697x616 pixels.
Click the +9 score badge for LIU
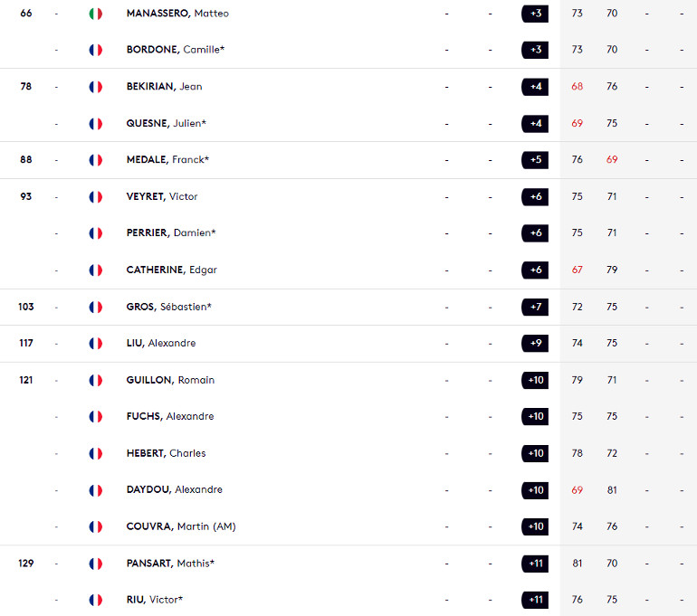pos(535,344)
